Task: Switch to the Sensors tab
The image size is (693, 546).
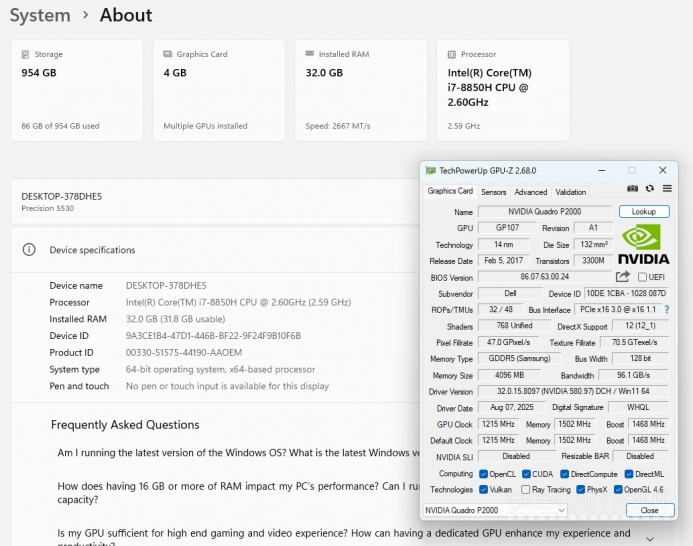Action: point(493,192)
